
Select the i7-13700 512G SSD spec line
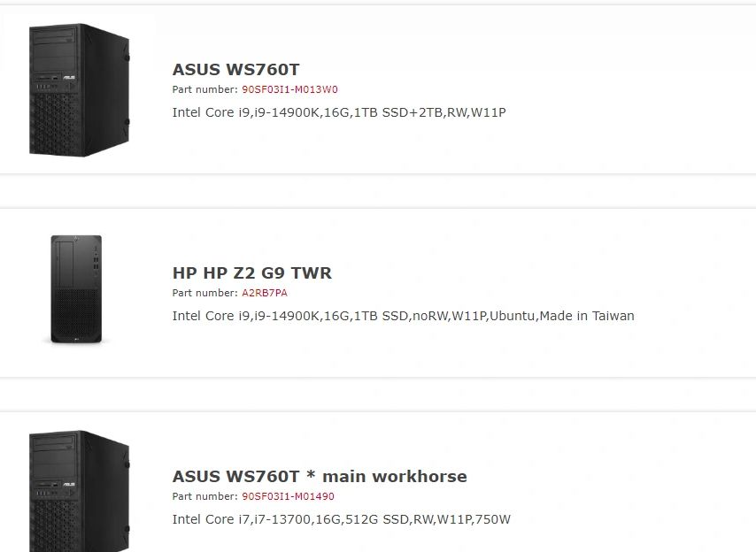point(341,519)
